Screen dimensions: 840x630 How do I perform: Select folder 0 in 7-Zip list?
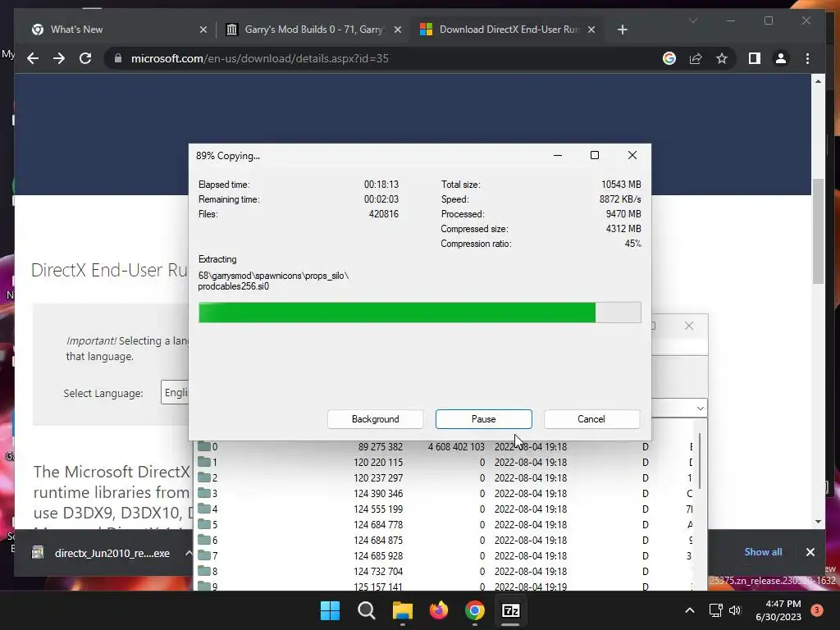pos(445,447)
